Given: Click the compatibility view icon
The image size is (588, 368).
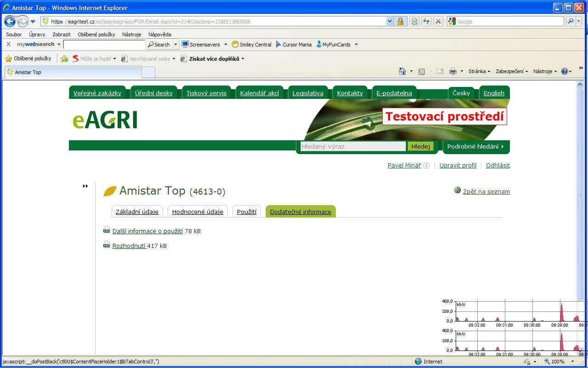Looking at the screenshot, I should (415, 22).
